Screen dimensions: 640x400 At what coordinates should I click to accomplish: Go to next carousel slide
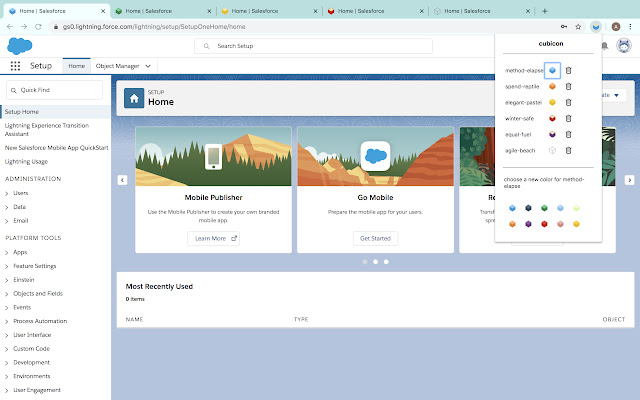(x=629, y=180)
